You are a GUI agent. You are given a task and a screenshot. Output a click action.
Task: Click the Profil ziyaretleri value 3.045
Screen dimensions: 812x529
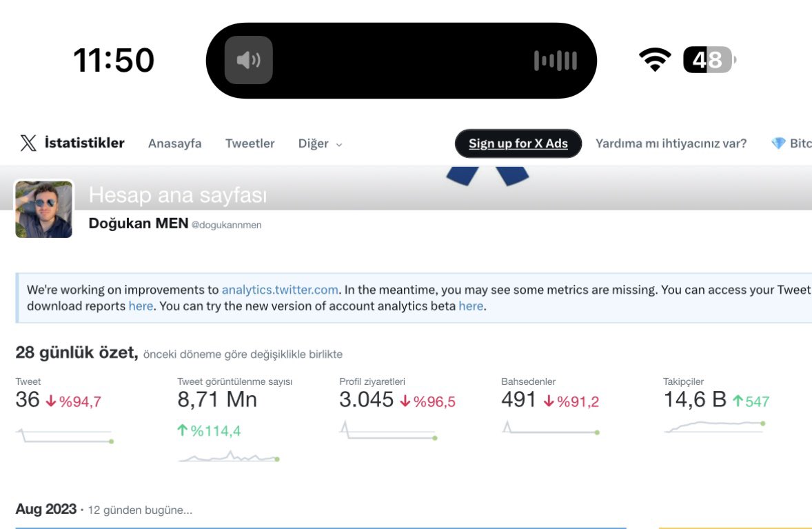pyautogui.click(x=366, y=400)
